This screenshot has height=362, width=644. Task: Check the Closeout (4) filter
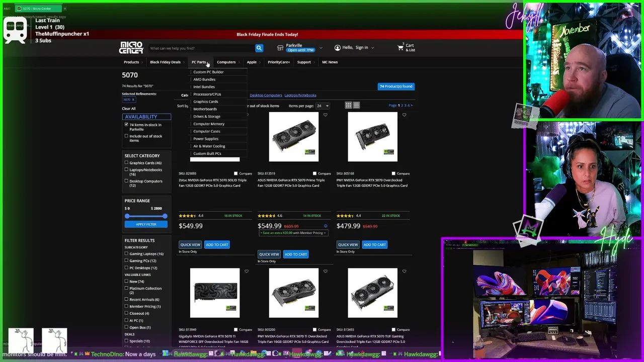pos(126,313)
